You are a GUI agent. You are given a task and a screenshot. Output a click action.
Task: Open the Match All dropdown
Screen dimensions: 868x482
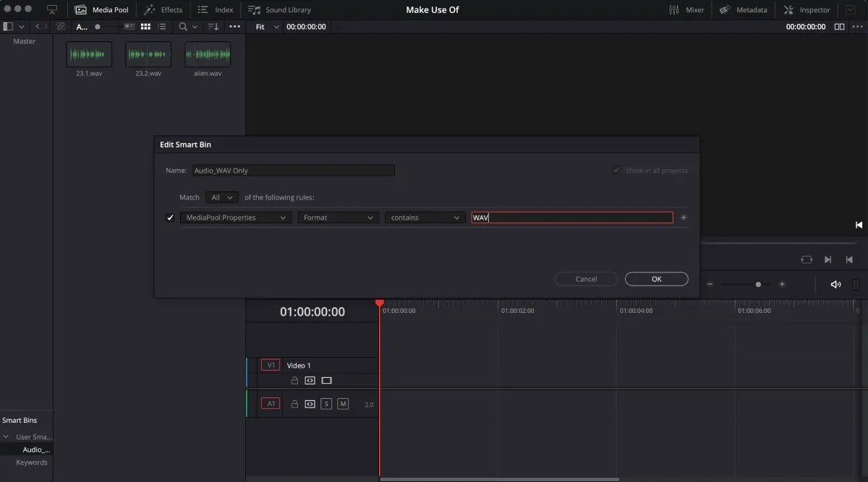[221, 197]
